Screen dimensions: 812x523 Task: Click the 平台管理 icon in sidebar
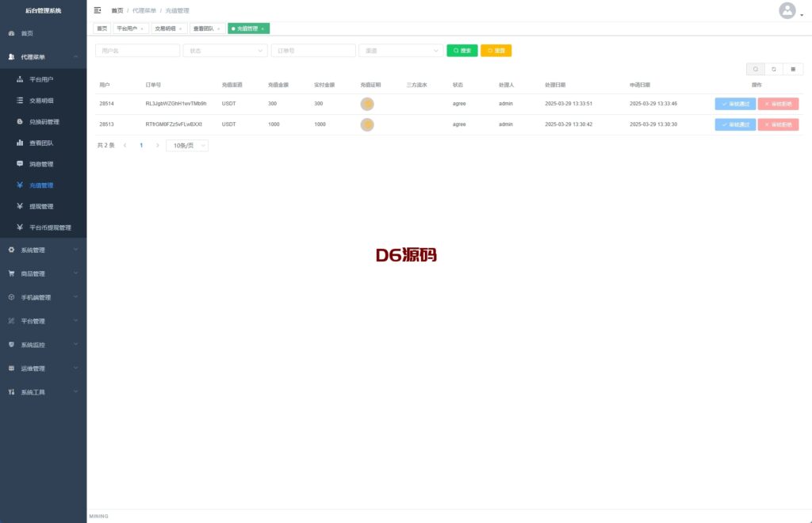11,321
